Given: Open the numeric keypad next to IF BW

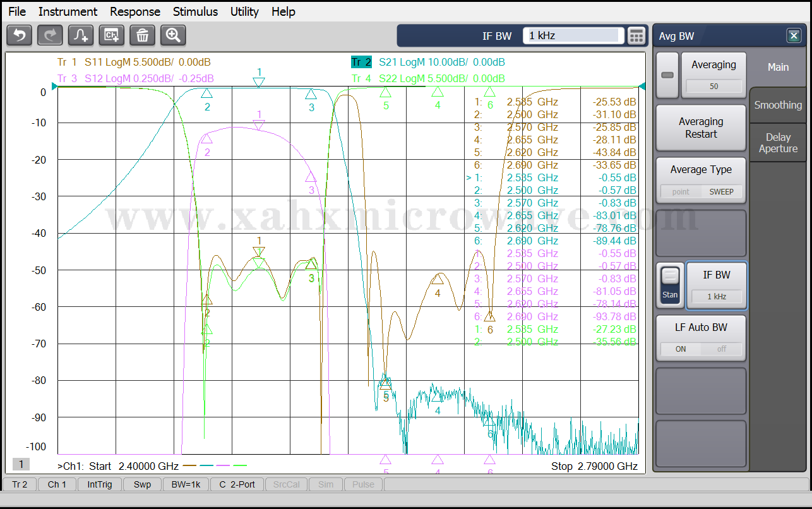Looking at the screenshot, I should coord(636,36).
